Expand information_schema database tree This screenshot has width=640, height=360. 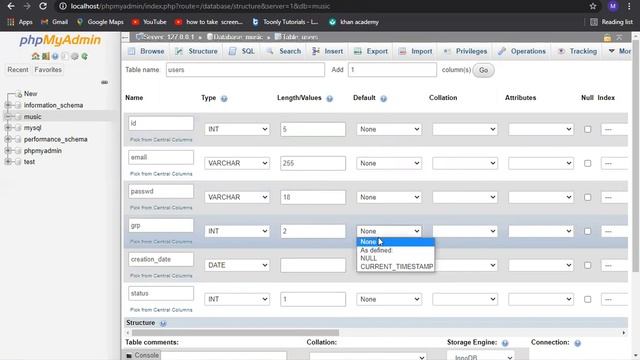click(8, 105)
